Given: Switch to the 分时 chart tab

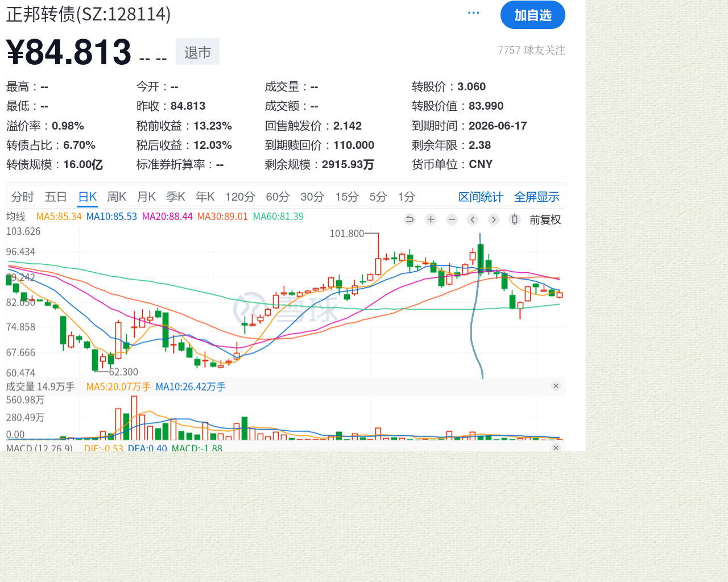Looking at the screenshot, I should (23, 197).
